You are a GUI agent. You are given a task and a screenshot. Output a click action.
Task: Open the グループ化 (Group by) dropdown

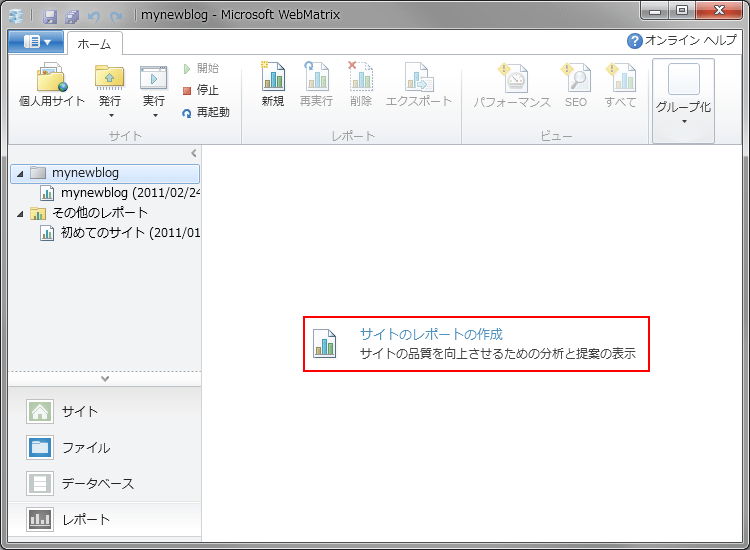(x=684, y=100)
